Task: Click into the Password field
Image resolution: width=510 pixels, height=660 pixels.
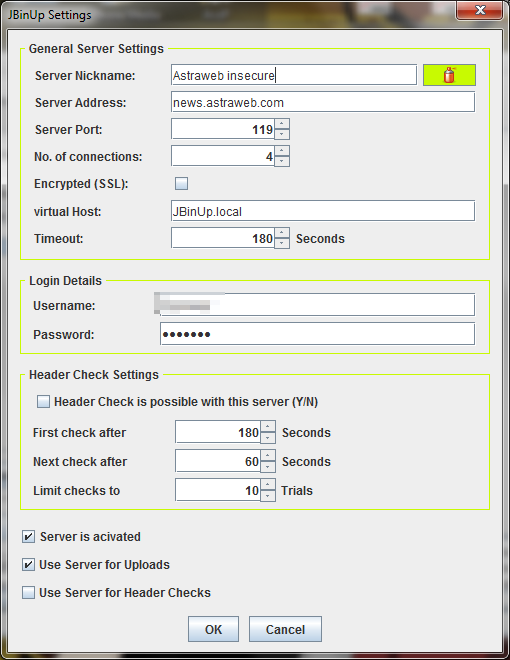Action: (318, 334)
